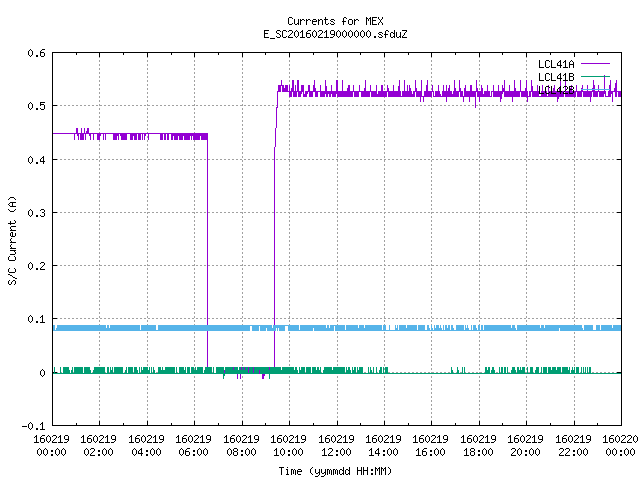Click the x-axis tick '160219 02:00'
Screen dimensions: 640x480
98,445
